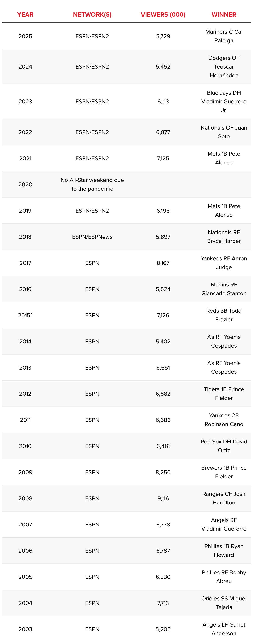
Task: Select winner Yankees RF Aaron Judge
Action: [x=224, y=263]
